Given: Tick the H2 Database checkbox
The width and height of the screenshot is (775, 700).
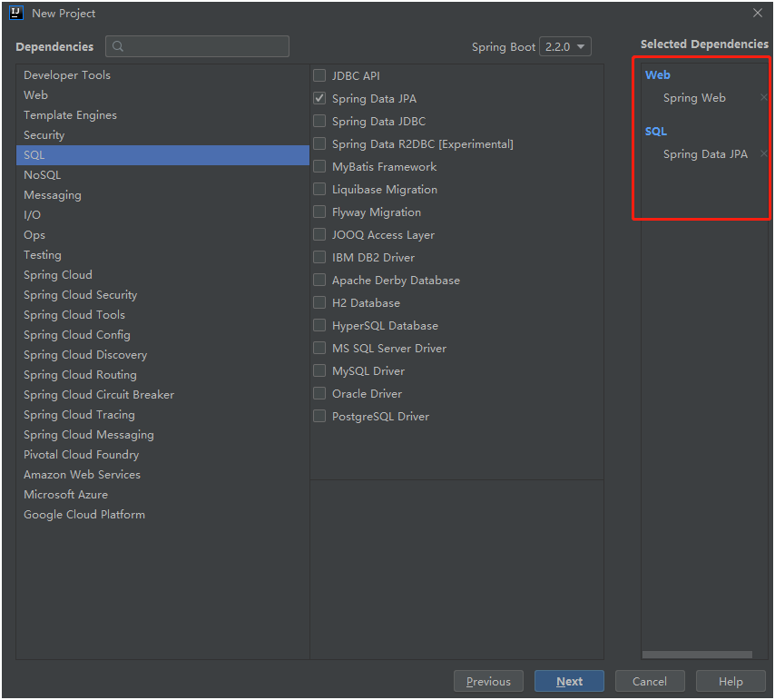Looking at the screenshot, I should point(319,302).
